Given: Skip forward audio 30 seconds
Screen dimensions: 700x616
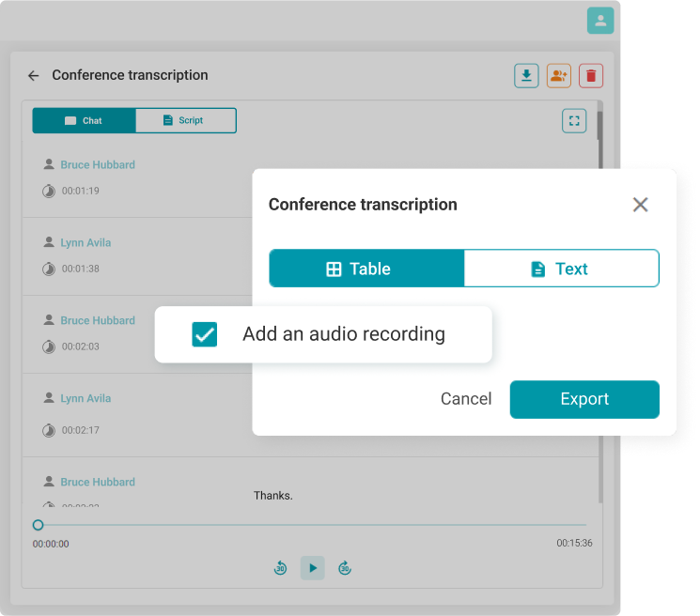Looking at the screenshot, I should click(345, 568).
